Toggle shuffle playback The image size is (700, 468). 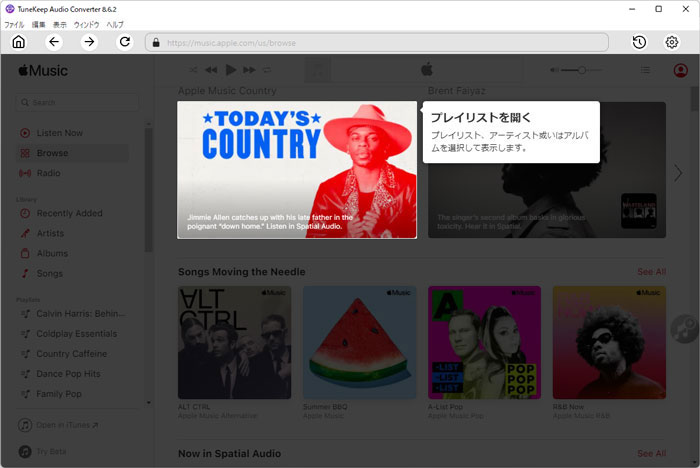click(193, 70)
